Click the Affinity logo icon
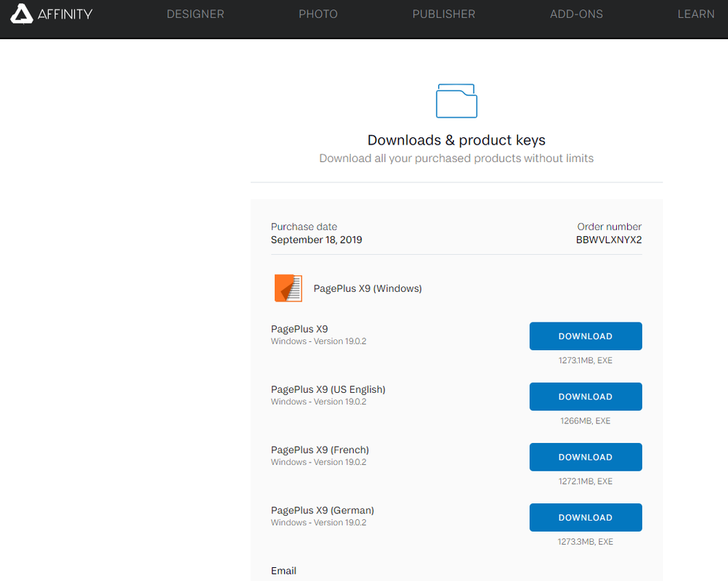 click(x=21, y=14)
